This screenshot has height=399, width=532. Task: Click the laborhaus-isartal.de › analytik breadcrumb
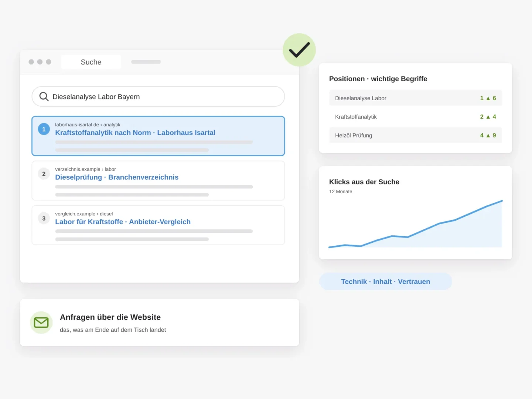tap(88, 125)
